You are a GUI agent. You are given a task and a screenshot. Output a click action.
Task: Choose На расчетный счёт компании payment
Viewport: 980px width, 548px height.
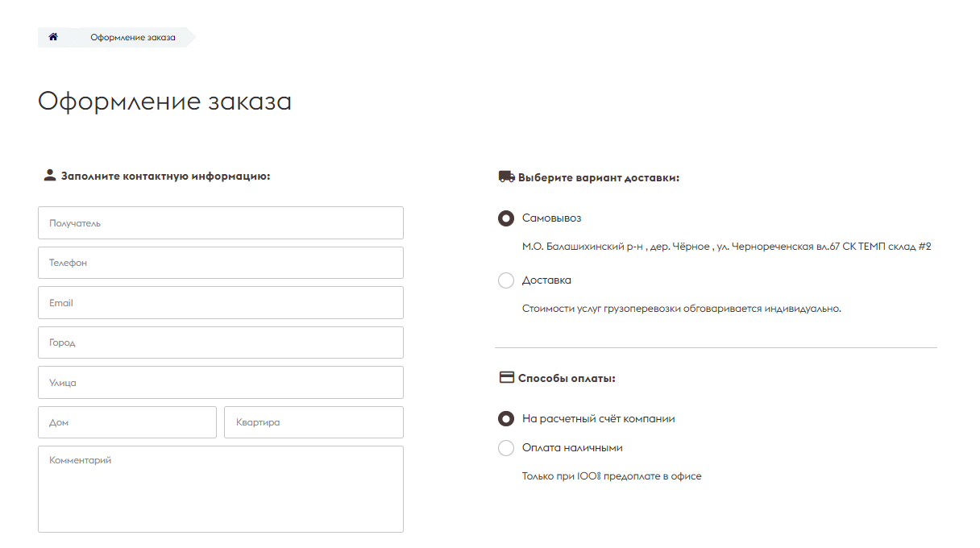[x=506, y=419]
